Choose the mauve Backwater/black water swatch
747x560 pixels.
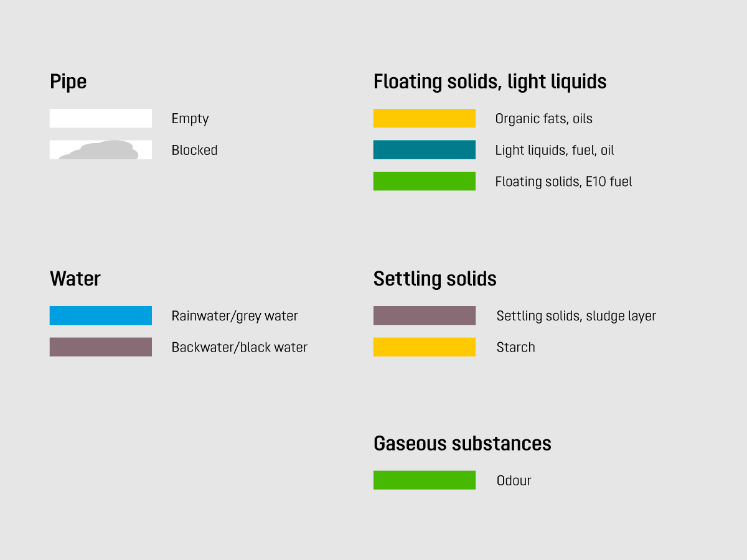(x=100, y=347)
